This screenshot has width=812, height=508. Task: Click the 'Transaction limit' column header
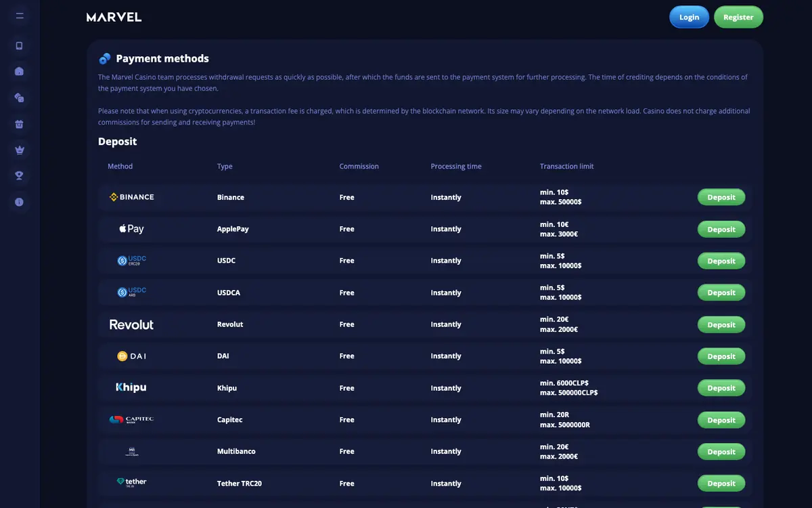566,166
